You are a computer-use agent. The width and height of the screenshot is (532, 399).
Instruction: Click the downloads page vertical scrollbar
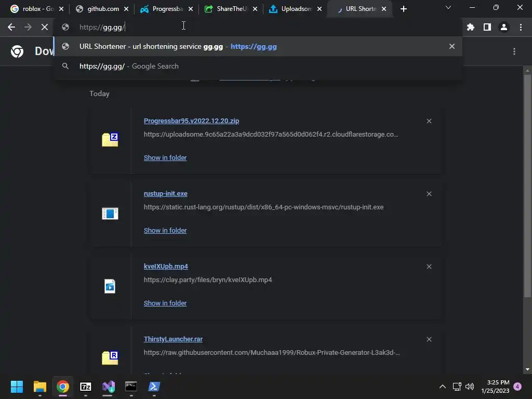coord(527,186)
